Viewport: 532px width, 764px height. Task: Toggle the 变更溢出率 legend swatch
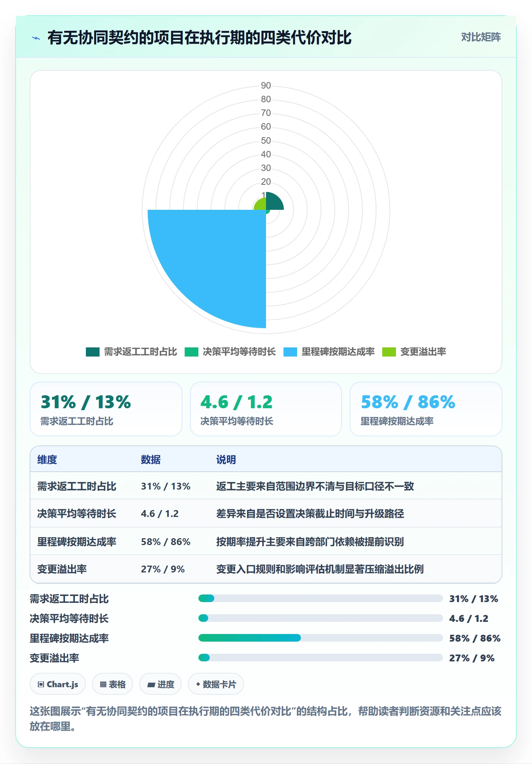389,352
